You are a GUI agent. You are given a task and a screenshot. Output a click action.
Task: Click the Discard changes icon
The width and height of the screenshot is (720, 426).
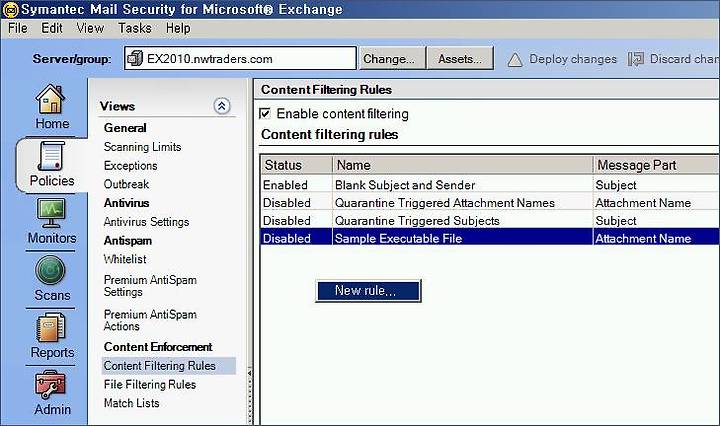pyautogui.click(x=636, y=59)
